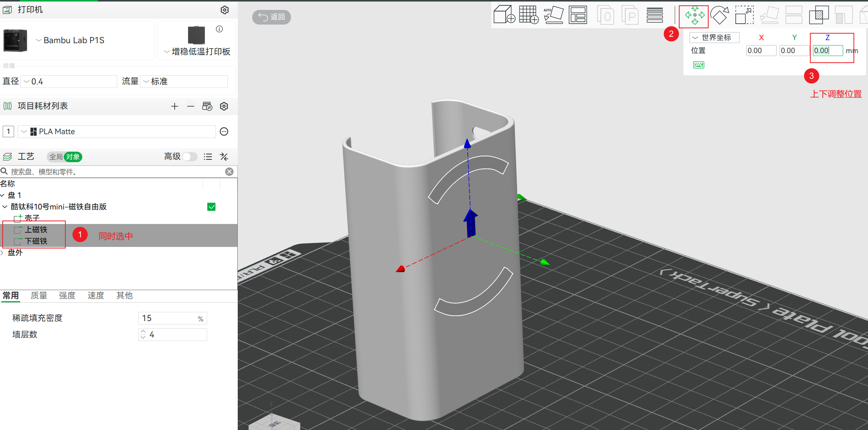
Task: Click the build plate thumbnail image
Action: [196, 35]
